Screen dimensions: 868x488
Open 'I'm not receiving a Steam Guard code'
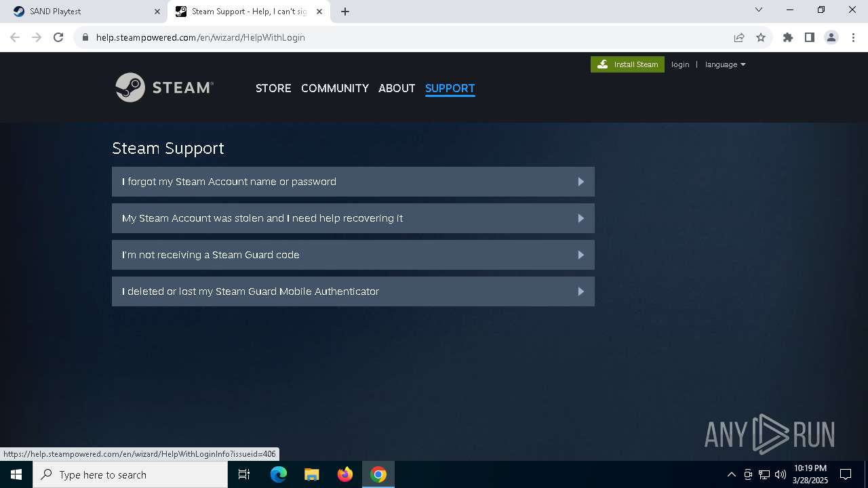pos(353,255)
